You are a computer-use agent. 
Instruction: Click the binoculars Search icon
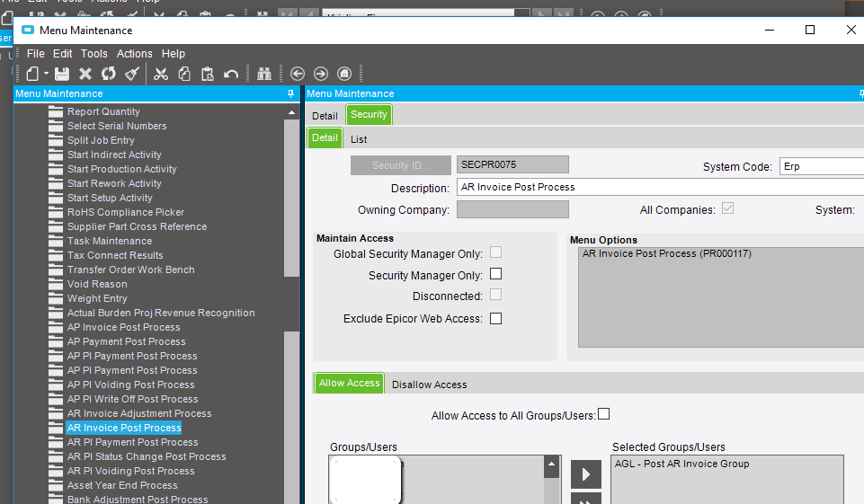264,74
